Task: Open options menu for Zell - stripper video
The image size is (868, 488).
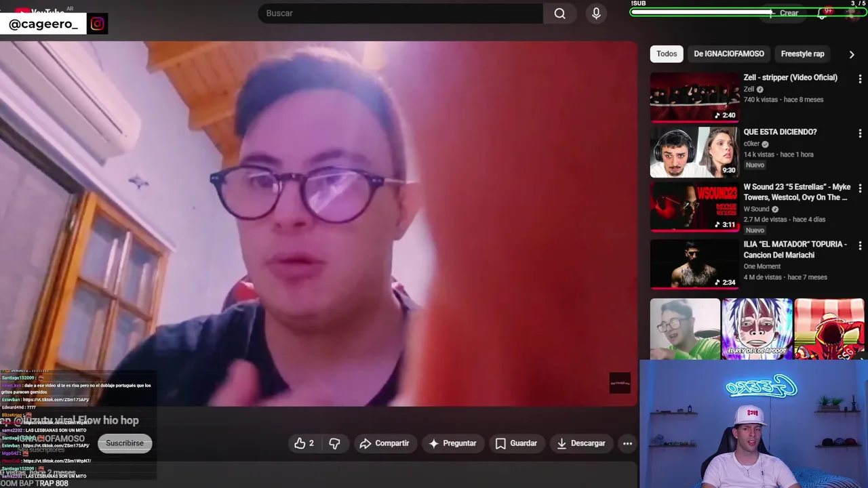Action: point(860,79)
